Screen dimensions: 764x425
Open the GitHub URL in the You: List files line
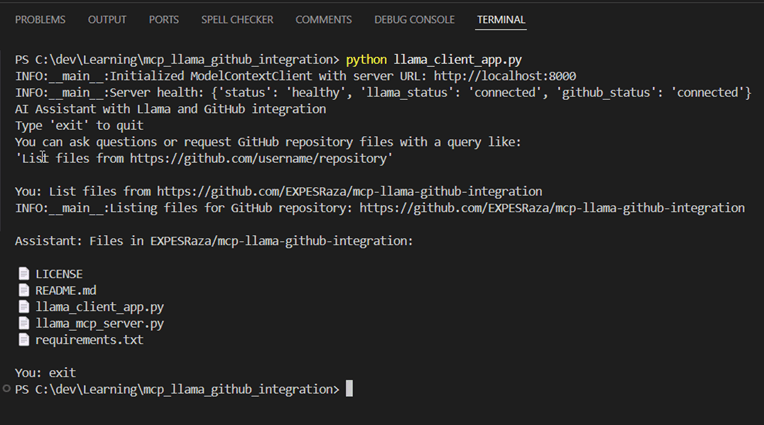coord(349,192)
